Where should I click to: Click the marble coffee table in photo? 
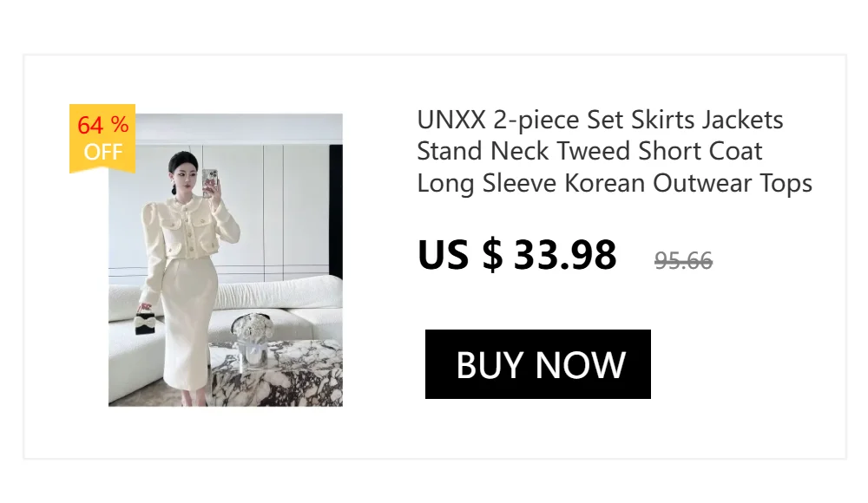coord(276,374)
